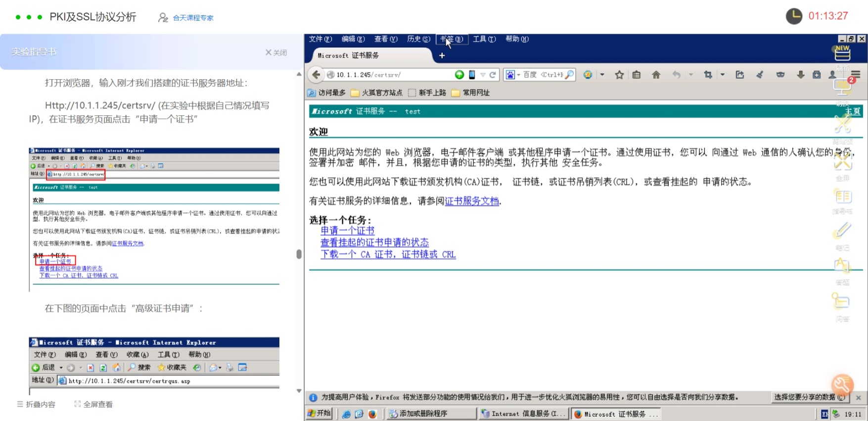Switch to 添加或删除程序 taskbar window
This screenshot has width=868, height=421.
[431, 414]
